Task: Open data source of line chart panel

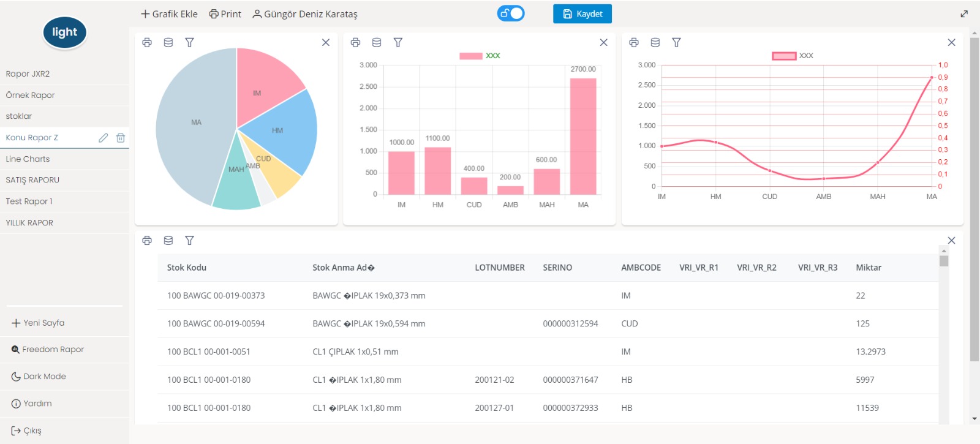Action: [x=655, y=42]
